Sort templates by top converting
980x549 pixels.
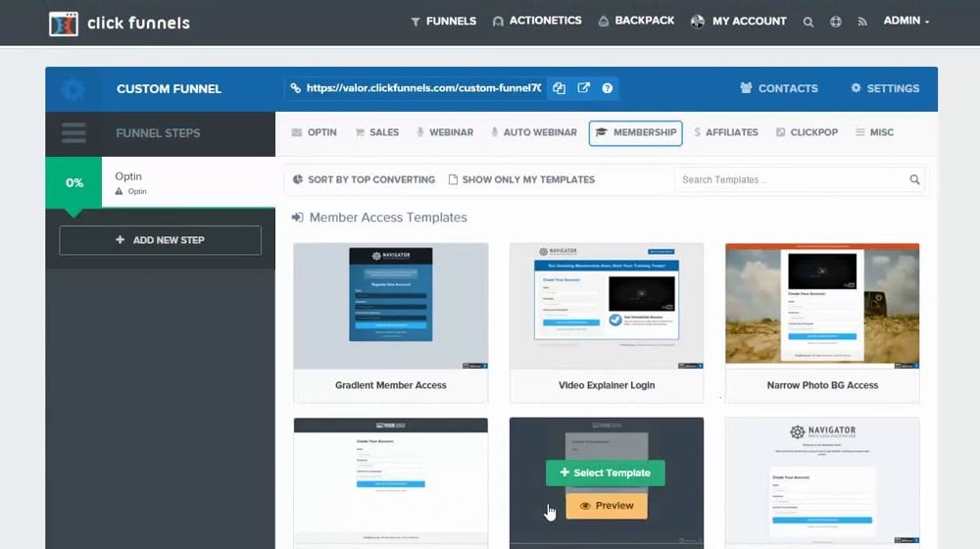[x=364, y=179]
